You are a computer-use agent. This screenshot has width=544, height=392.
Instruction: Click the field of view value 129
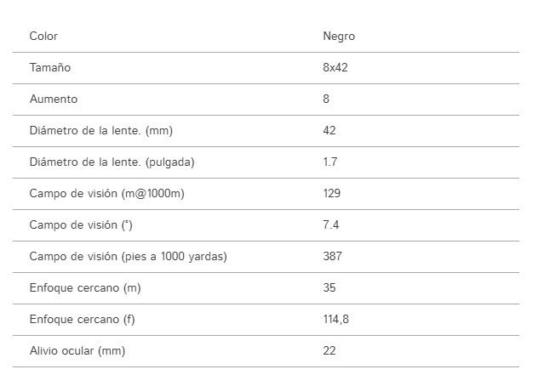tap(332, 193)
